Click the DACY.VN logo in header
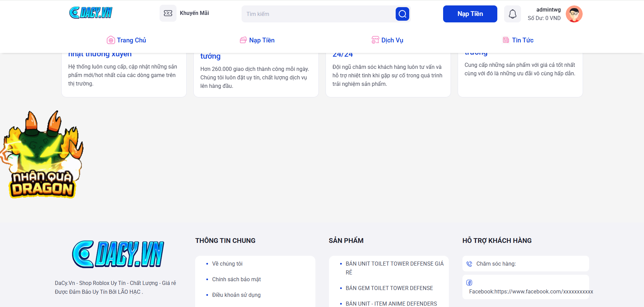 [x=91, y=13]
